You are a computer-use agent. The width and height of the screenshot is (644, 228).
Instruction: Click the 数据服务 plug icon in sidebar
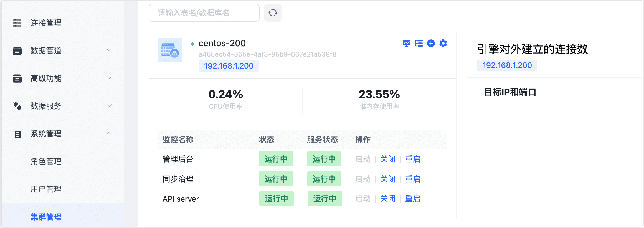[x=17, y=106]
